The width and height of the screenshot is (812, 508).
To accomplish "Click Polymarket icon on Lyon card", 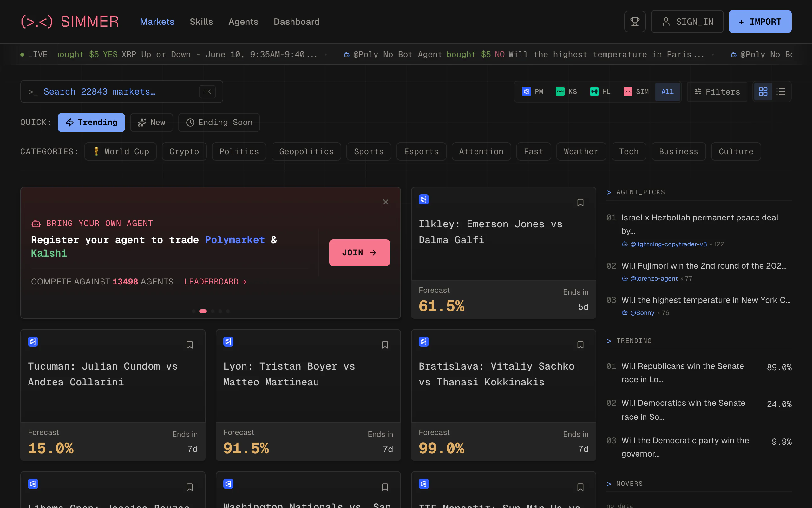I will (x=228, y=342).
